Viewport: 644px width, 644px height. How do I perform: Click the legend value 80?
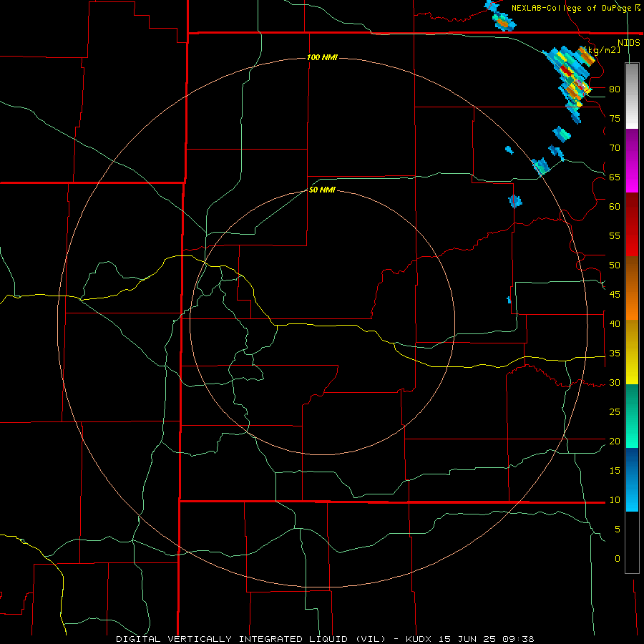615,89
